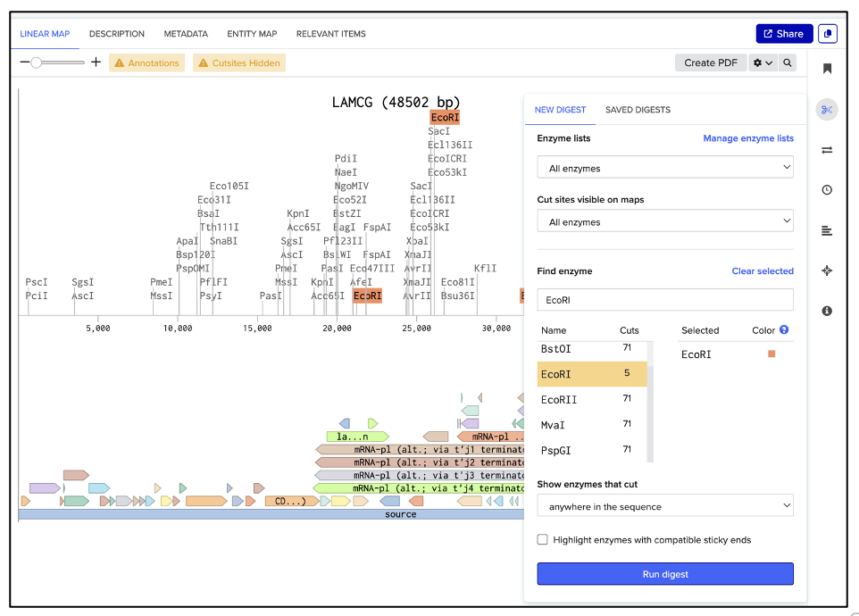Click the Manage enzyme lists link
This screenshot has height=616, width=859.
point(747,138)
